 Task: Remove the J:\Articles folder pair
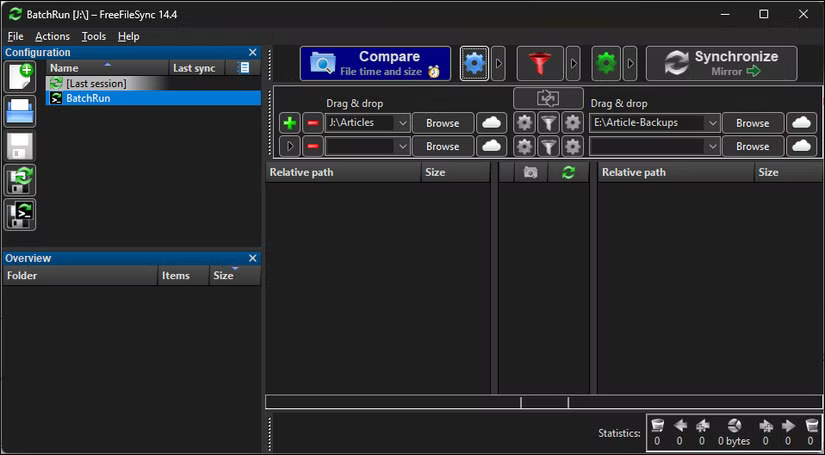312,123
